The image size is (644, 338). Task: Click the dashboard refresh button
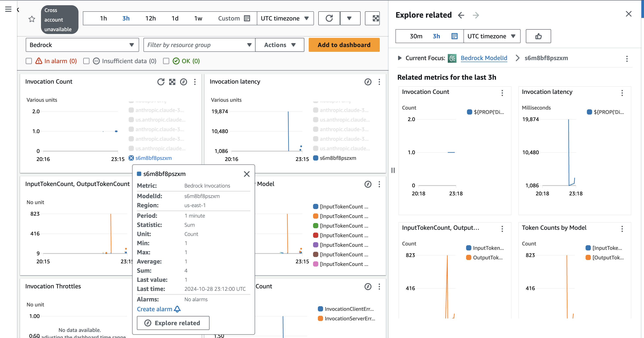(329, 18)
